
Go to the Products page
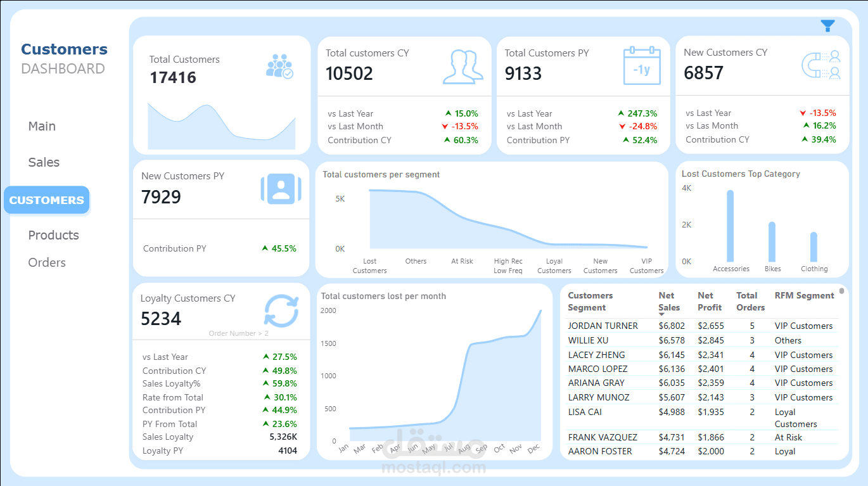[x=54, y=235]
